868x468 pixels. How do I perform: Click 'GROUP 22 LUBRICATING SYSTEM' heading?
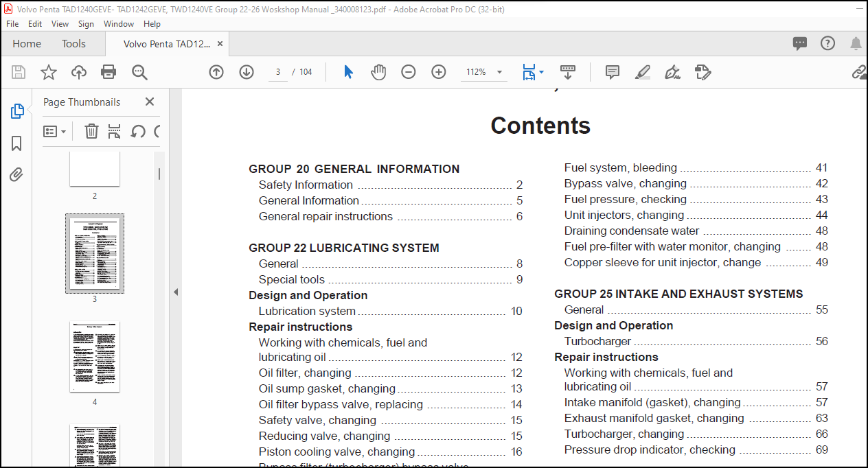(x=344, y=248)
